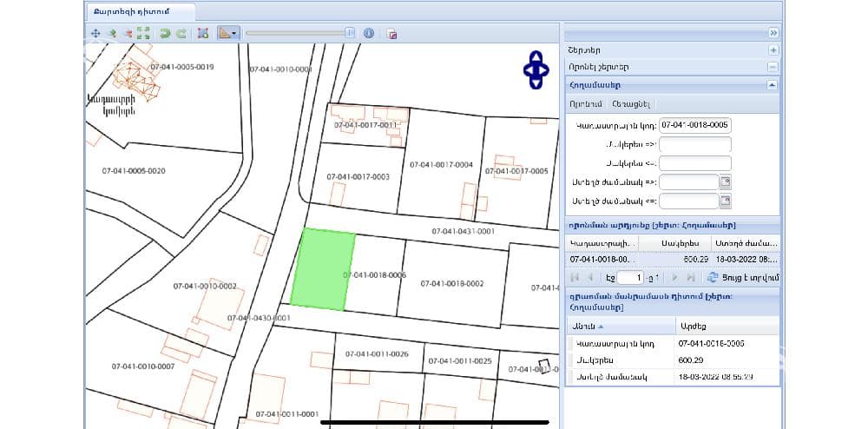The height and width of the screenshot is (429, 868).
Task: Click parcel label 07-041-0017-0003 on map
Action: (x=358, y=177)
